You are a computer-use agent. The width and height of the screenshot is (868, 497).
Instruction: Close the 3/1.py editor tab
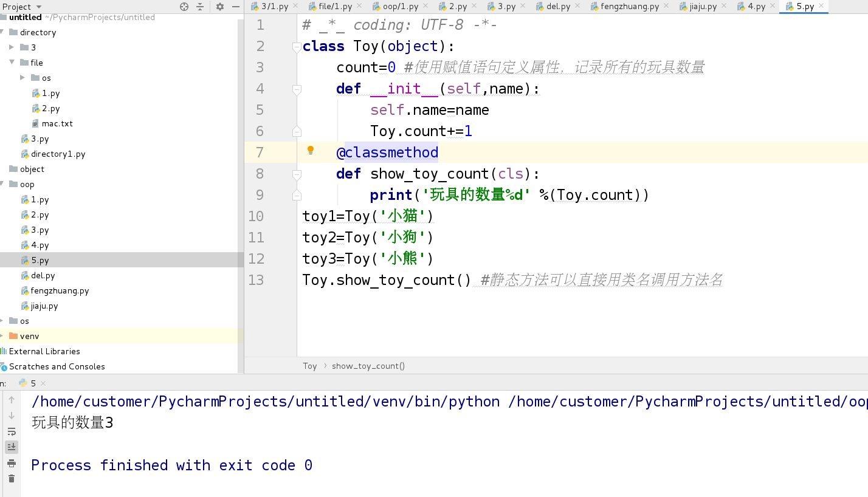pyautogui.click(x=295, y=6)
